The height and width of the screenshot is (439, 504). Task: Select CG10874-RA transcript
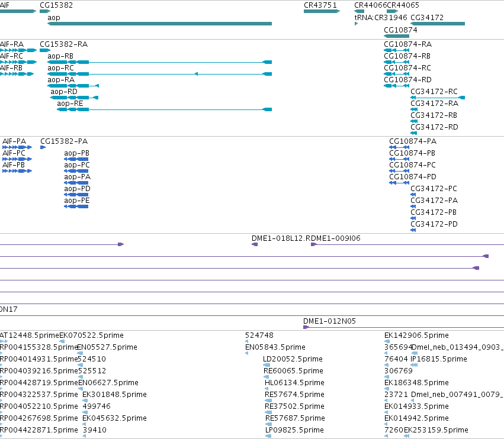pyautogui.click(x=397, y=50)
